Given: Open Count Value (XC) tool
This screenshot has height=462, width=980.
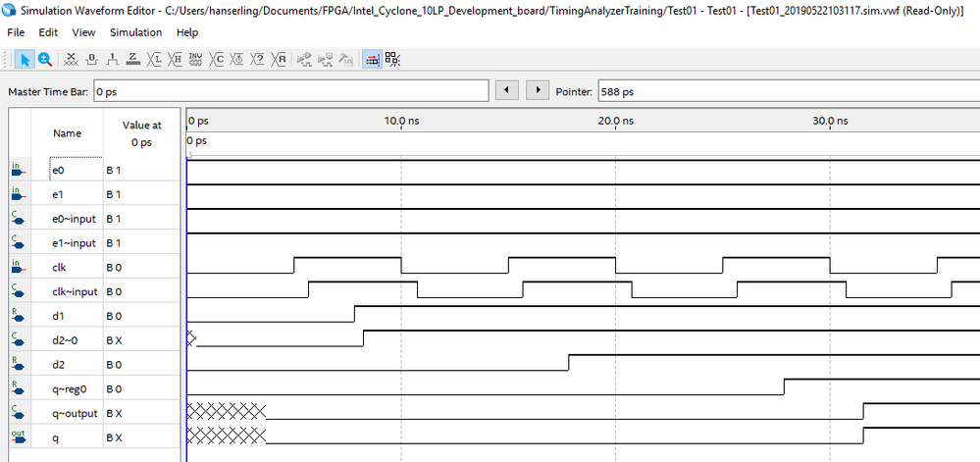Looking at the screenshot, I should click(216, 60).
